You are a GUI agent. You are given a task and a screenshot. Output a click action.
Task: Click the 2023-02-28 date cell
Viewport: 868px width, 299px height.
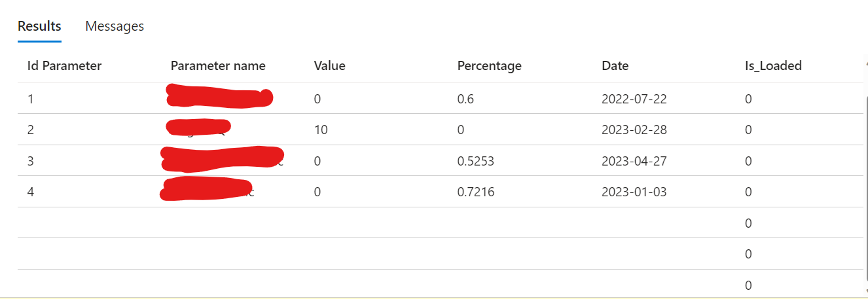[634, 130]
